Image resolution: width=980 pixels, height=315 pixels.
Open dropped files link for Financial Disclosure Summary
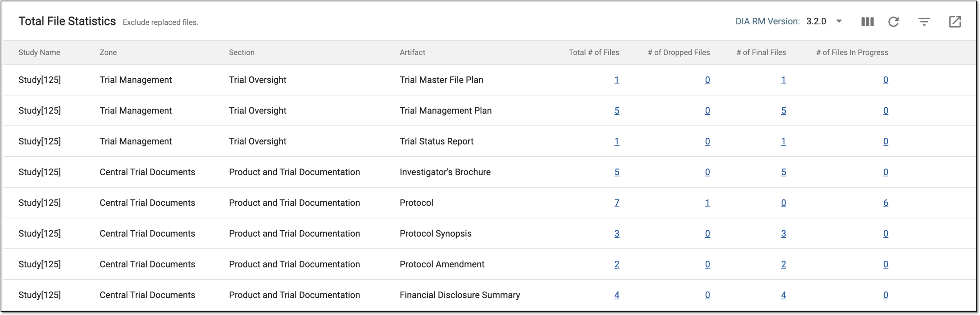pyautogui.click(x=707, y=295)
